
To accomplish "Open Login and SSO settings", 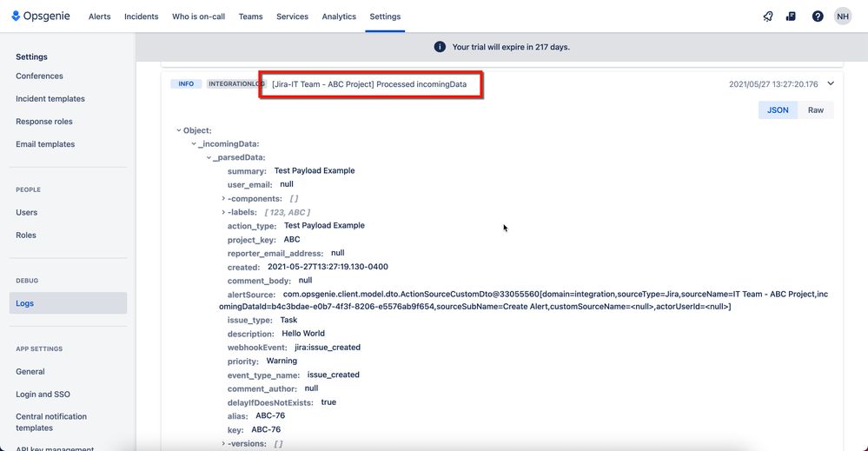I will click(43, 394).
